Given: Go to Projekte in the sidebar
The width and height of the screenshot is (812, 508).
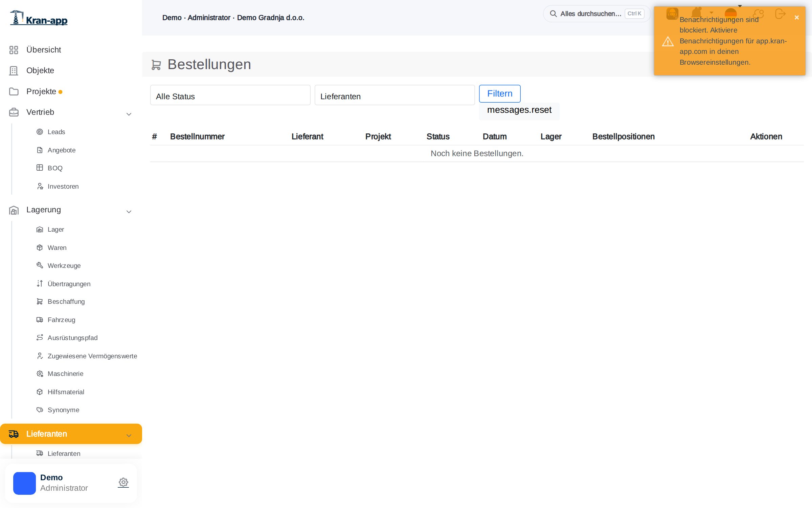Looking at the screenshot, I should [41, 91].
